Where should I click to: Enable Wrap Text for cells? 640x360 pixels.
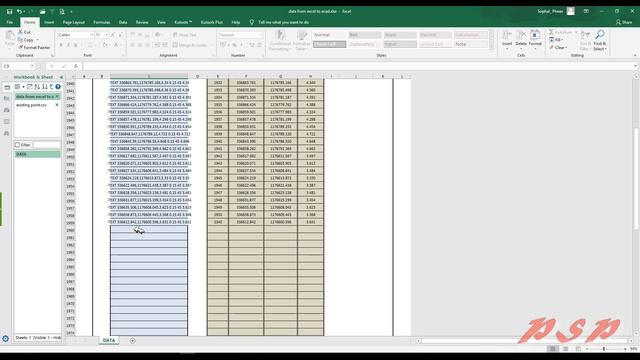point(185,35)
